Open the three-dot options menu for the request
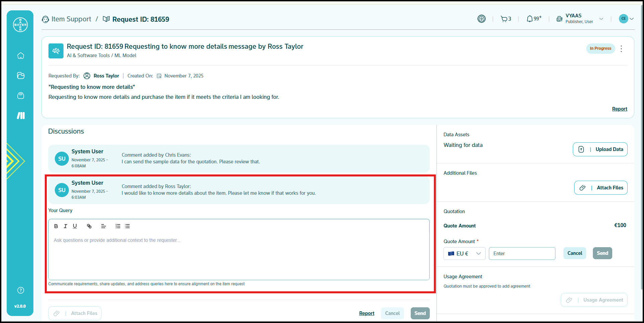This screenshot has height=323, width=644. [621, 49]
